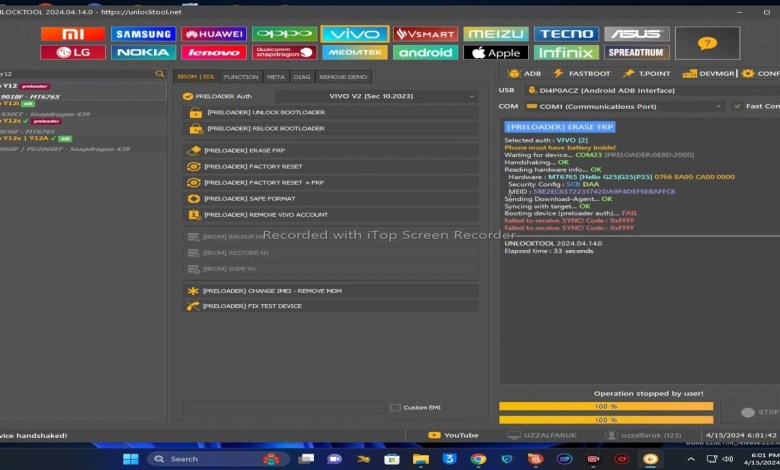780x470 pixels.
Task: Select the Y12s preloader model entry
Action: 83,125
